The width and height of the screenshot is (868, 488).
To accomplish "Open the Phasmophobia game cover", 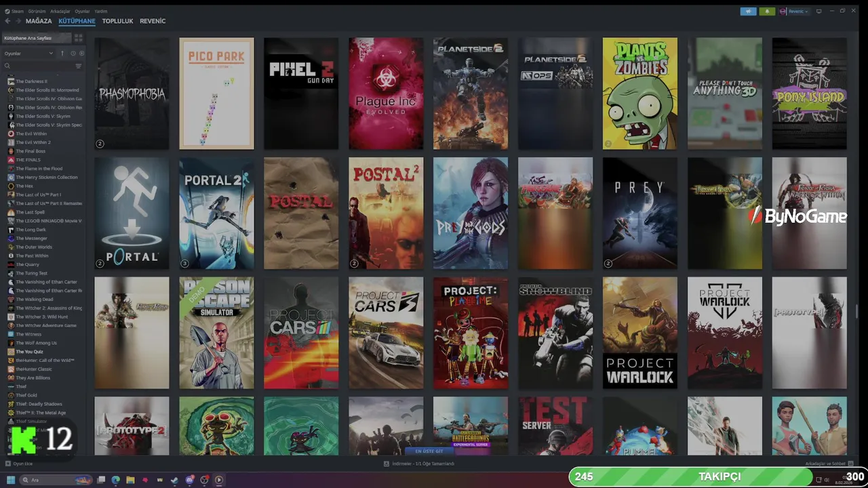I will click(x=132, y=94).
